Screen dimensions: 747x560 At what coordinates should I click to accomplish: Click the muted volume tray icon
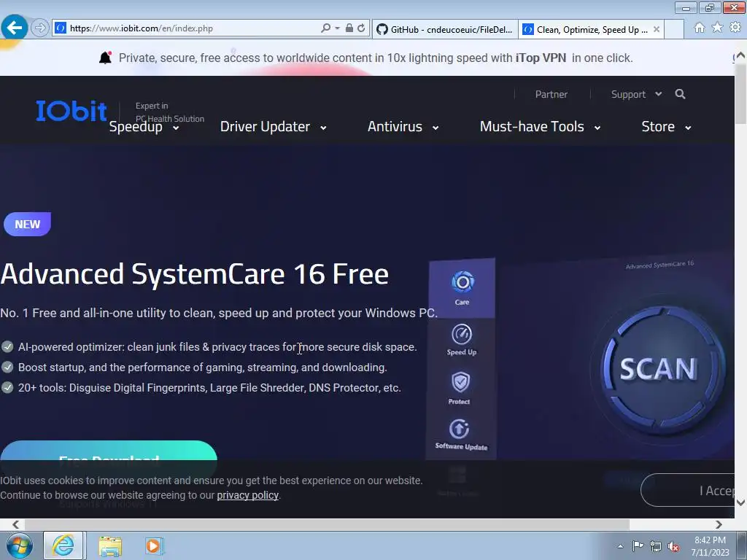673,546
